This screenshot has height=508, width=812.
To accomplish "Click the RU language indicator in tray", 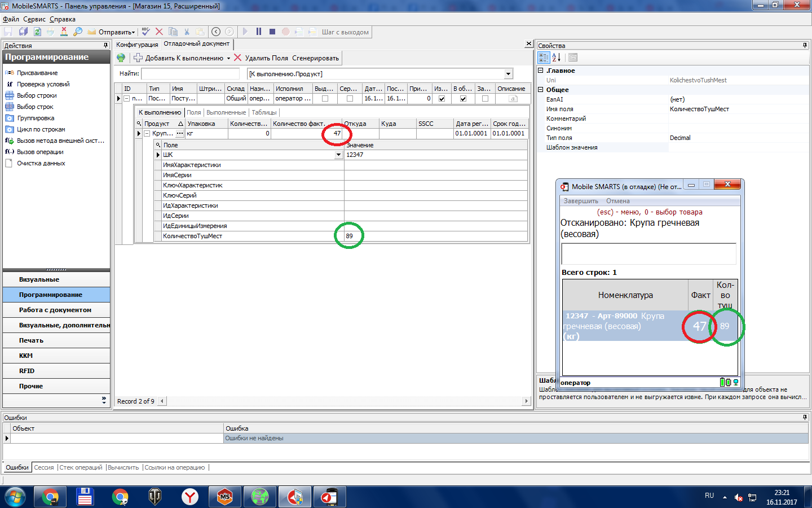I will tap(709, 496).
